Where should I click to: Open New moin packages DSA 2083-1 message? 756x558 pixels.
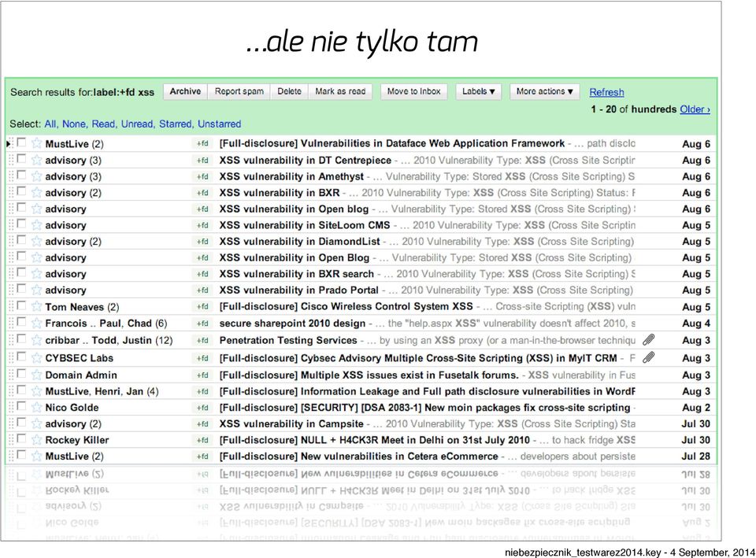424,408
